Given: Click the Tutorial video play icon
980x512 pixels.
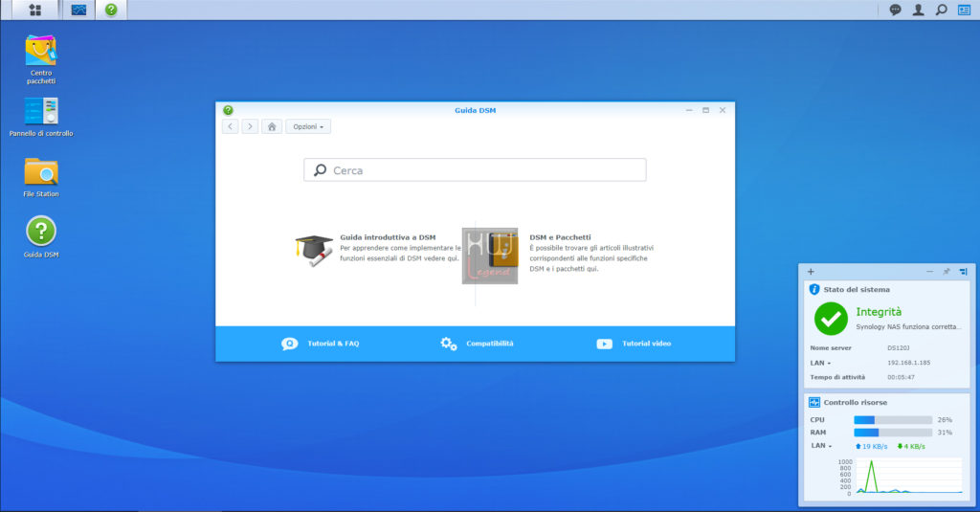Looking at the screenshot, I should point(605,344).
